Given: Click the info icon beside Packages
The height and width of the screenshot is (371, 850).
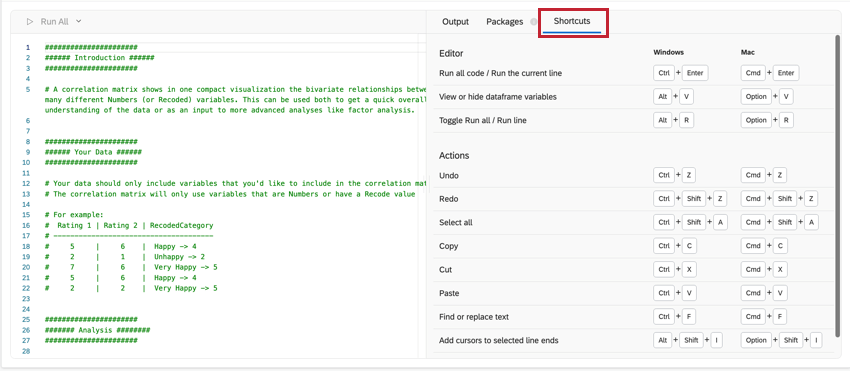Looking at the screenshot, I should pyautogui.click(x=533, y=22).
